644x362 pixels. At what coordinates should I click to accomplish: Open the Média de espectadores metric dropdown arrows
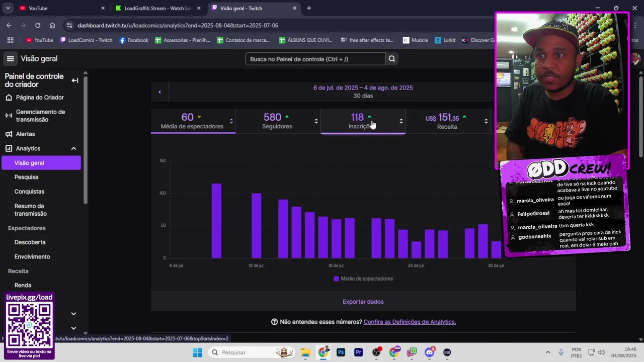231,121
